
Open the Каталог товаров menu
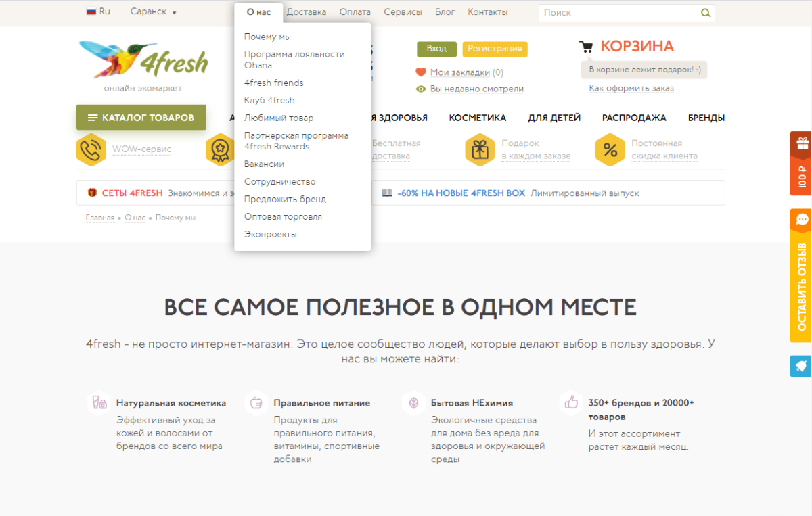[141, 118]
